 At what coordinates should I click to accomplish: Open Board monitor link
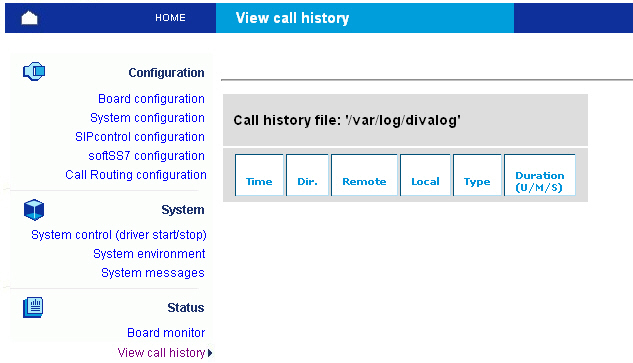(x=166, y=332)
